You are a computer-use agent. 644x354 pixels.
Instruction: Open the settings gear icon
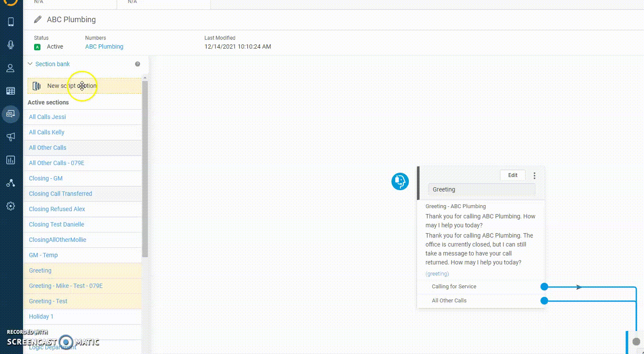tap(11, 206)
